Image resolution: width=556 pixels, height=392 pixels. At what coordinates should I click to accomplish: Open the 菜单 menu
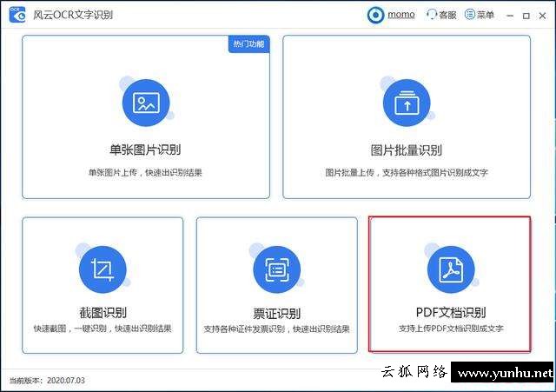click(486, 15)
